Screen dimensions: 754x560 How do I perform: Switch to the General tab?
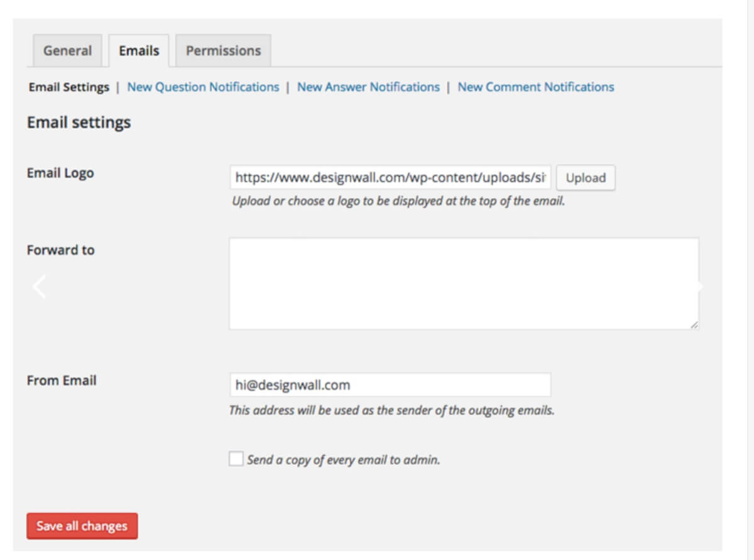67,50
